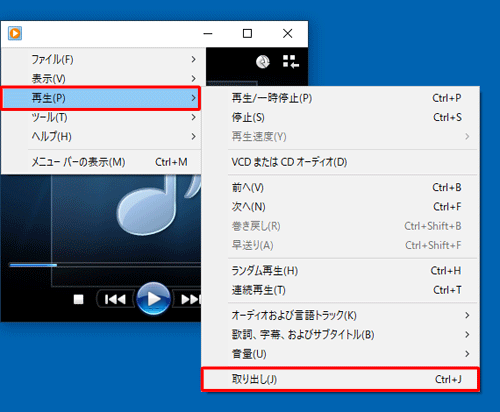Viewport: 500px width, 412px height.
Task: Click the chevron beside 再生速度(Y)
Action: (467, 136)
